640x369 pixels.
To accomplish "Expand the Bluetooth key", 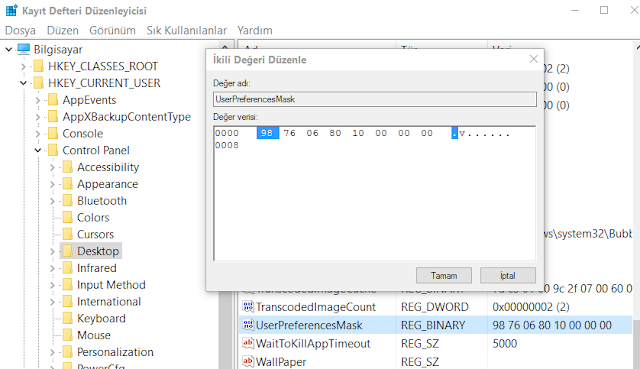I will click(52, 200).
